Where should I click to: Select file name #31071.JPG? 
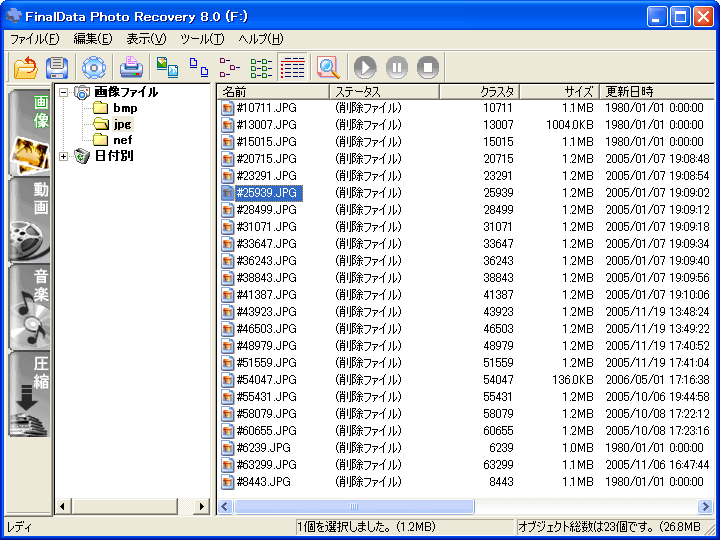[x=266, y=227]
